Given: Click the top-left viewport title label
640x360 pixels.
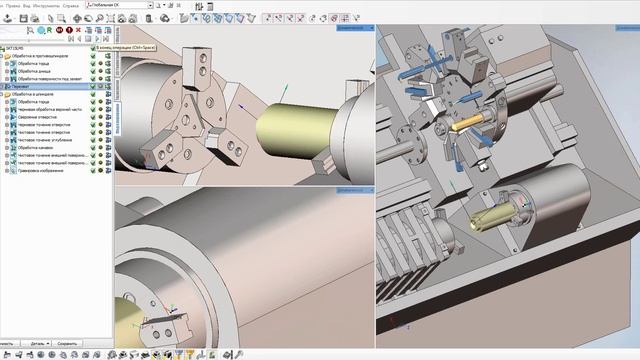Looking at the screenshot, I should coord(355,28).
